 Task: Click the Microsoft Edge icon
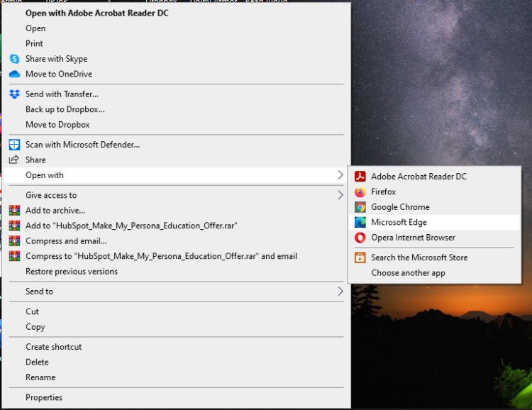[360, 223]
